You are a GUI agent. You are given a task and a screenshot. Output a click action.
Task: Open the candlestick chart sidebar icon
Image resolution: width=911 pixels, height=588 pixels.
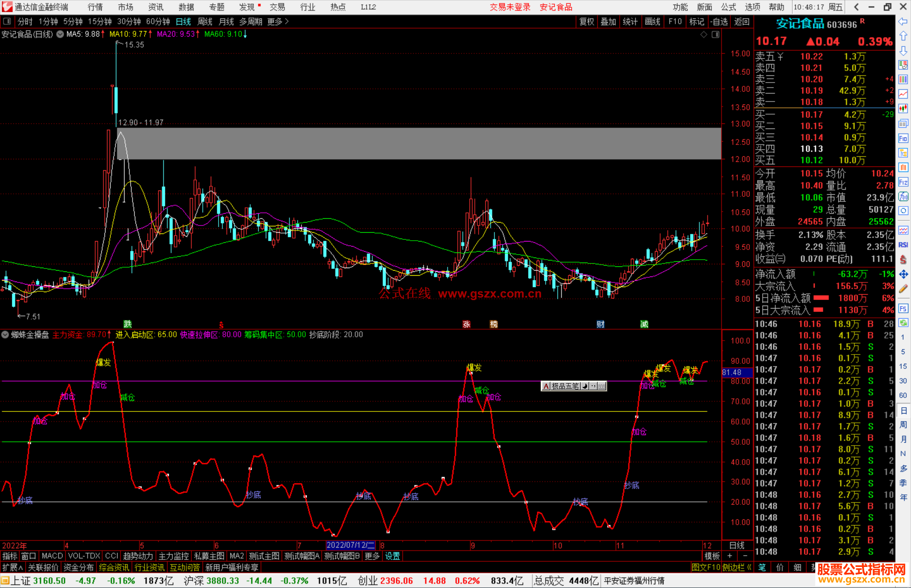point(903,109)
